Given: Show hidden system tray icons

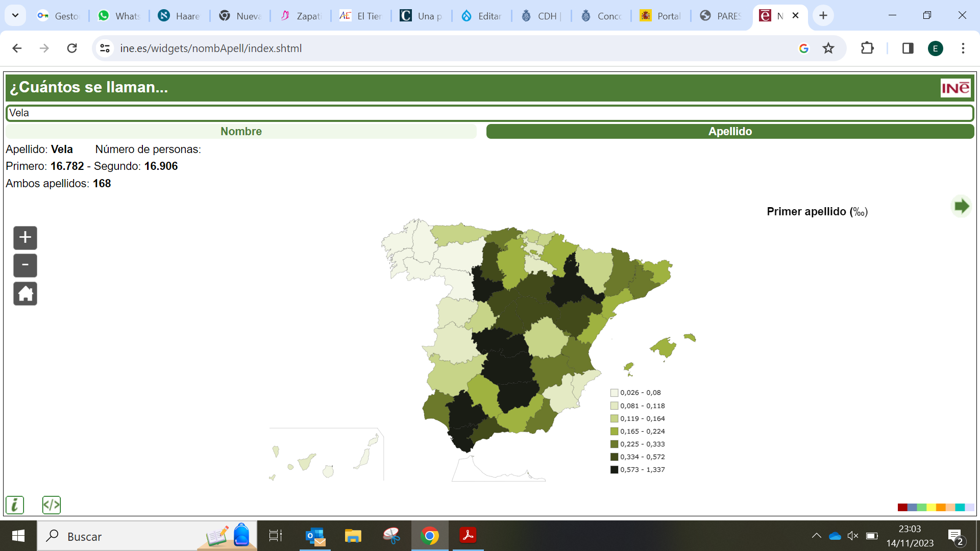Looking at the screenshot, I should point(816,536).
